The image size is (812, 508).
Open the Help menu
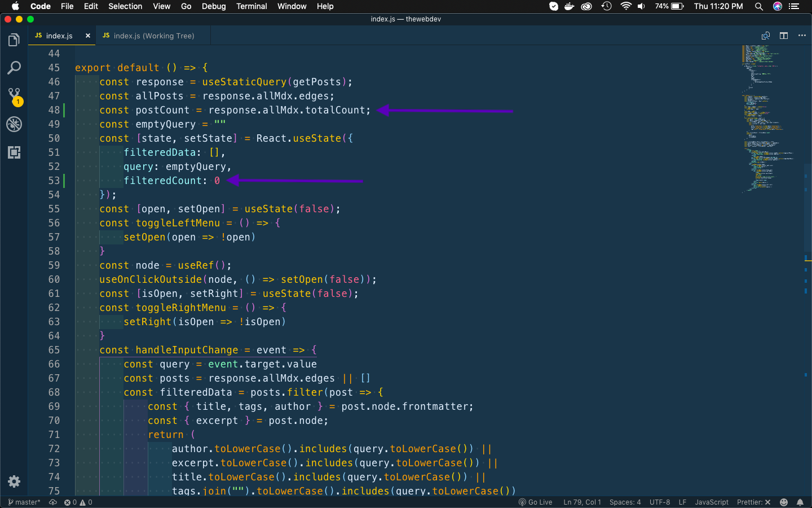(325, 6)
